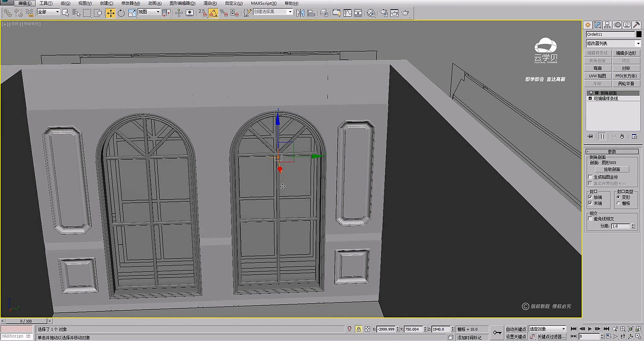Image resolution: width=644 pixels, height=341 pixels.
Task: Click Use Pivot Point Center icon
Action: coord(166,12)
